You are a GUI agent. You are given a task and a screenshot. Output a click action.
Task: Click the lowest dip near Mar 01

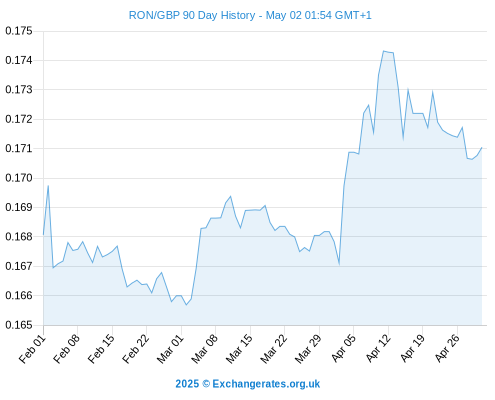tap(186, 305)
